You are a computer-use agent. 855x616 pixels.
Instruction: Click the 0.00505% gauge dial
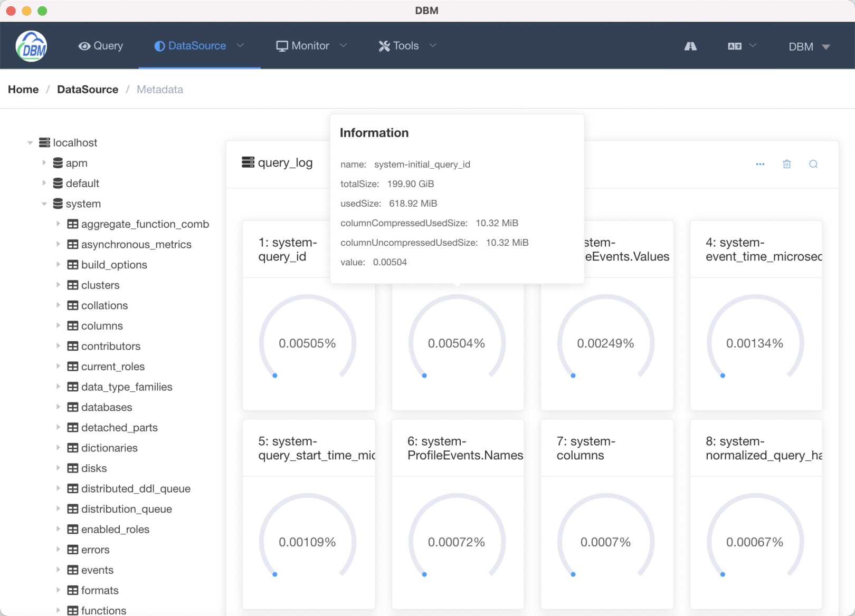point(307,342)
